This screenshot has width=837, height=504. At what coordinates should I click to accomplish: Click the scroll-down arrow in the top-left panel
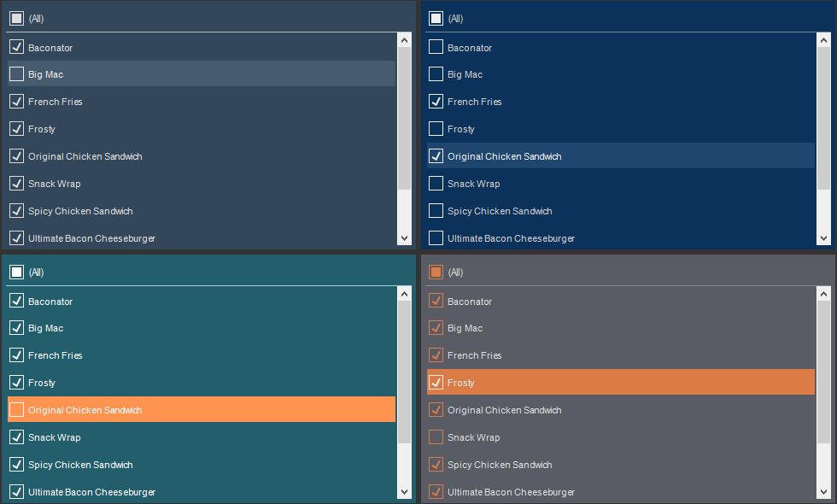click(x=404, y=238)
